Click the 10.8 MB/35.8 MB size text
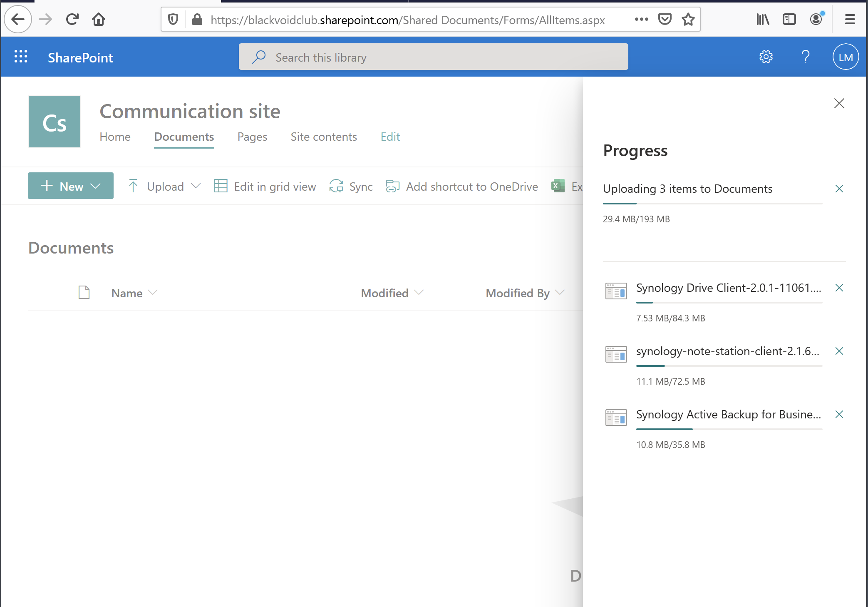Image resolution: width=868 pixels, height=607 pixels. click(670, 445)
